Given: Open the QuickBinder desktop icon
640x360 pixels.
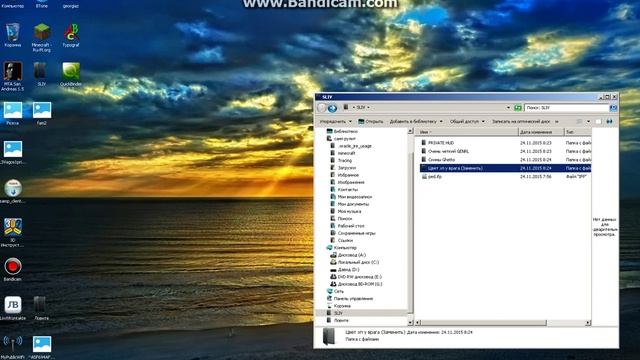Looking at the screenshot, I should coord(71,74).
